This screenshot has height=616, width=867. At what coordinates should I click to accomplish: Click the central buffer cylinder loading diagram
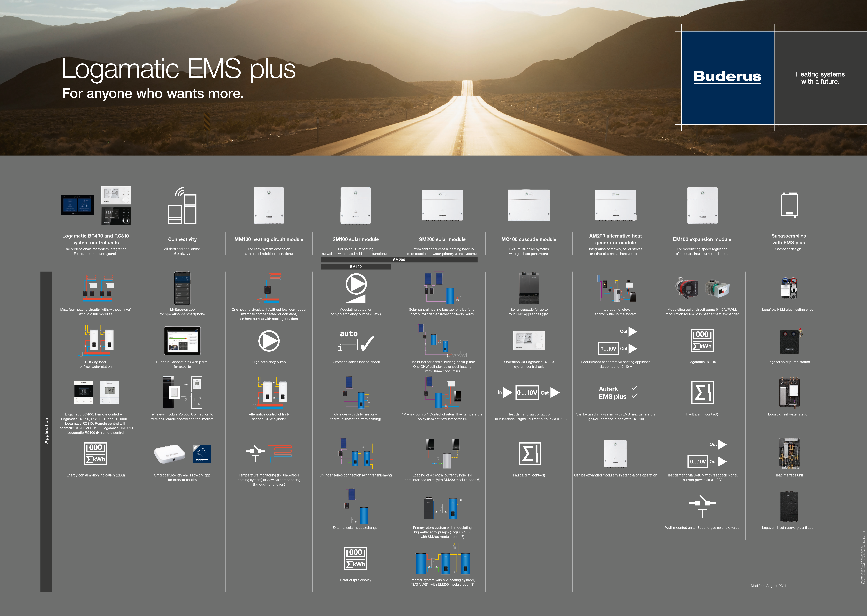(x=443, y=454)
